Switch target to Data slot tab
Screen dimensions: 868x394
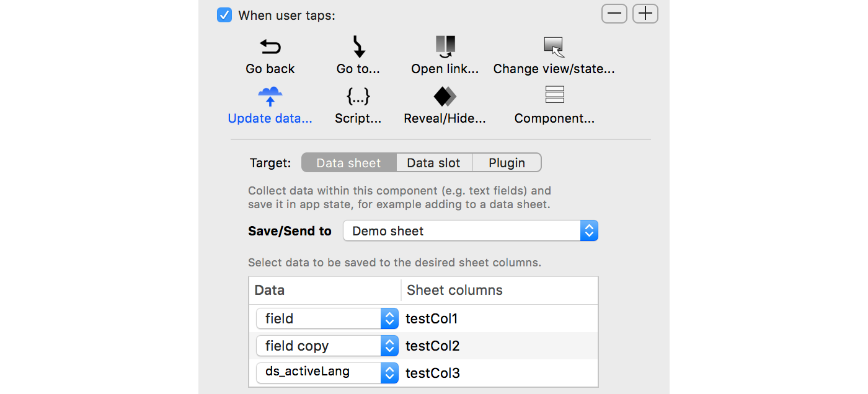pos(433,163)
